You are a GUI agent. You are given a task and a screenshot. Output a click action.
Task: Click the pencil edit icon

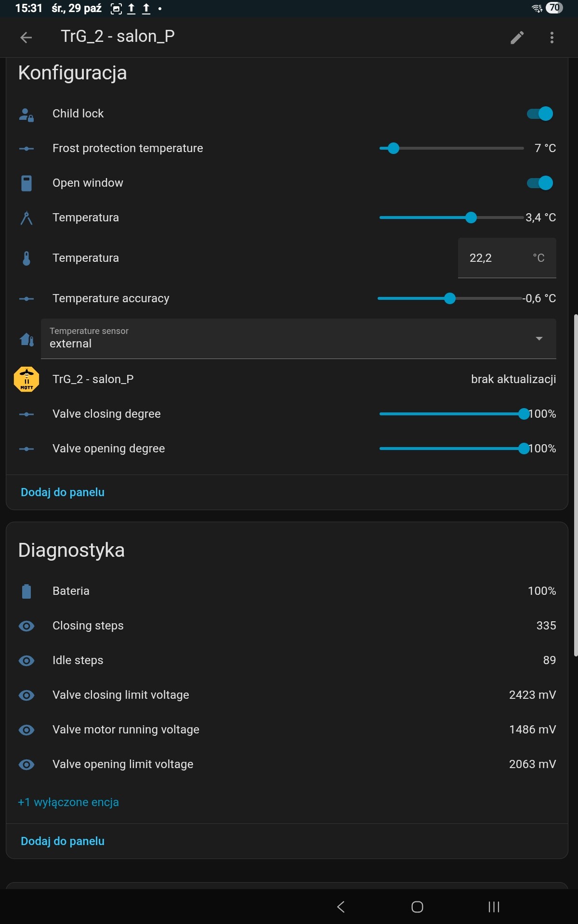(x=517, y=38)
